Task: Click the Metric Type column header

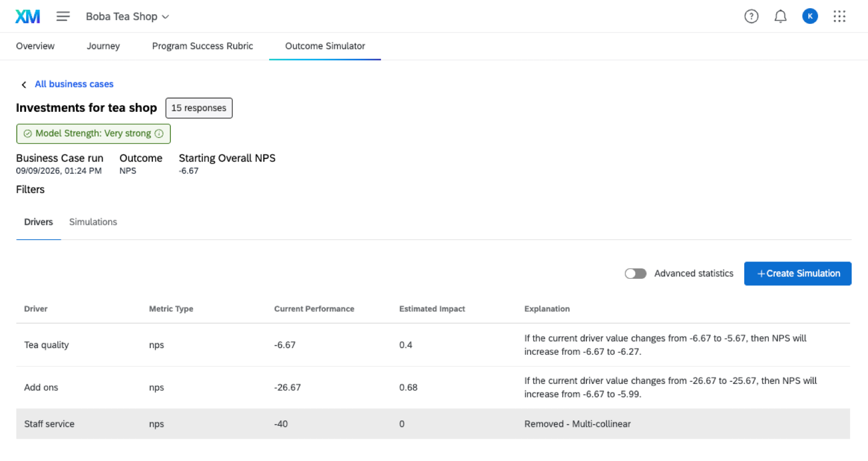Action: 171,309
